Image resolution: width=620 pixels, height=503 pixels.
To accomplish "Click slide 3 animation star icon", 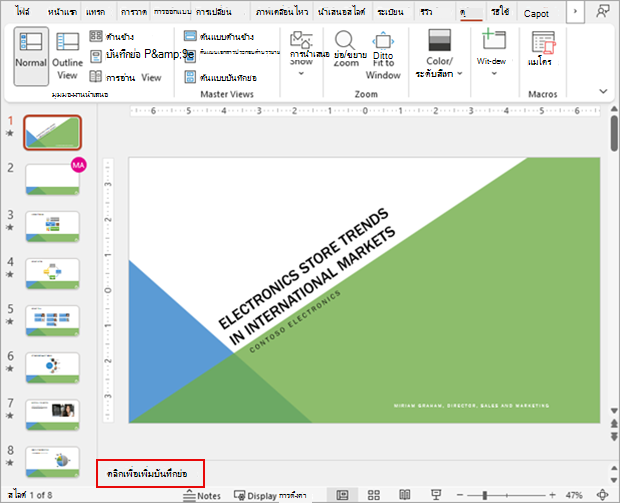I will [x=10, y=227].
